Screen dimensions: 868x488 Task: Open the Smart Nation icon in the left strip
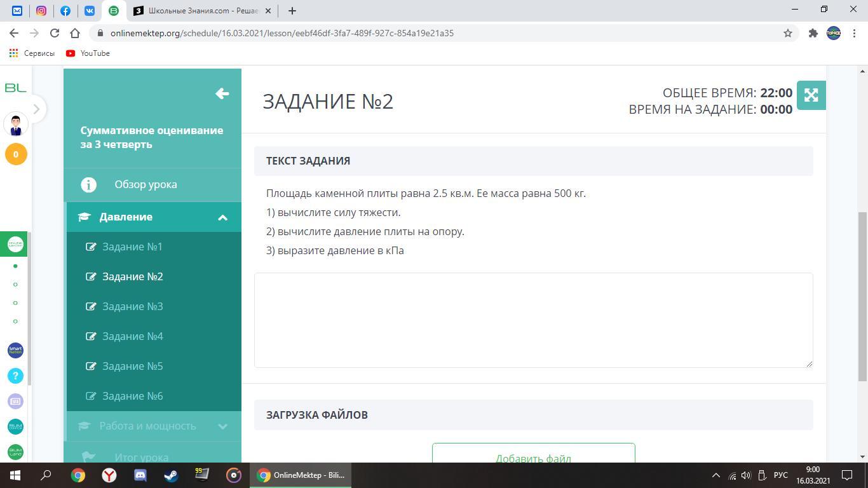(15, 350)
